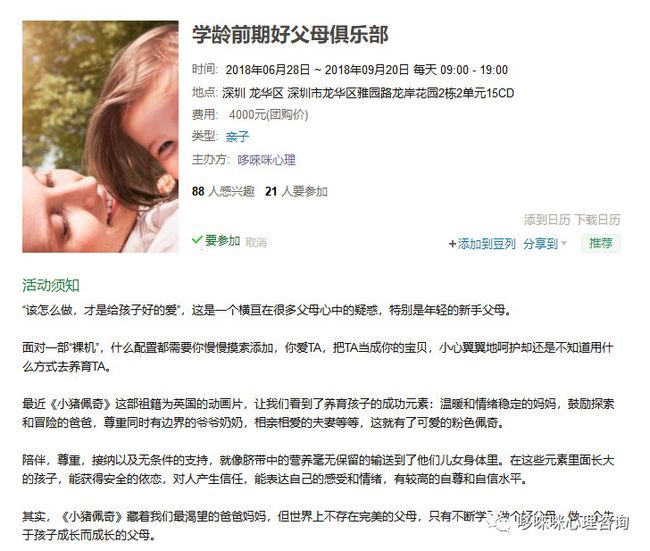Viewport: 650px width, 551px height.
Task: Click the 活动须知 section heading
Action: [x=51, y=285]
